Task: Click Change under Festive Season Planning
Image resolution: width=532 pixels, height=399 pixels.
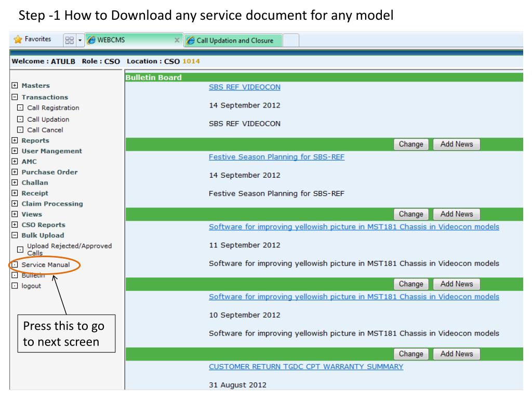Action: coord(411,214)
